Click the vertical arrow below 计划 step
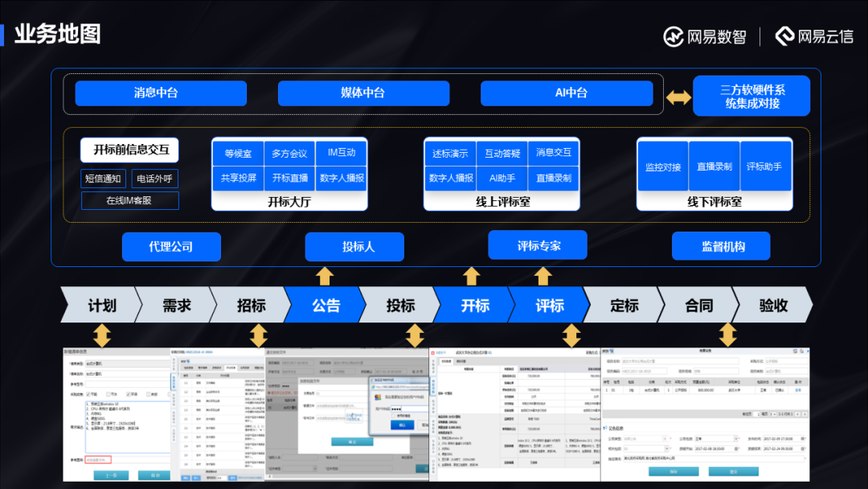 coord(102,335)
